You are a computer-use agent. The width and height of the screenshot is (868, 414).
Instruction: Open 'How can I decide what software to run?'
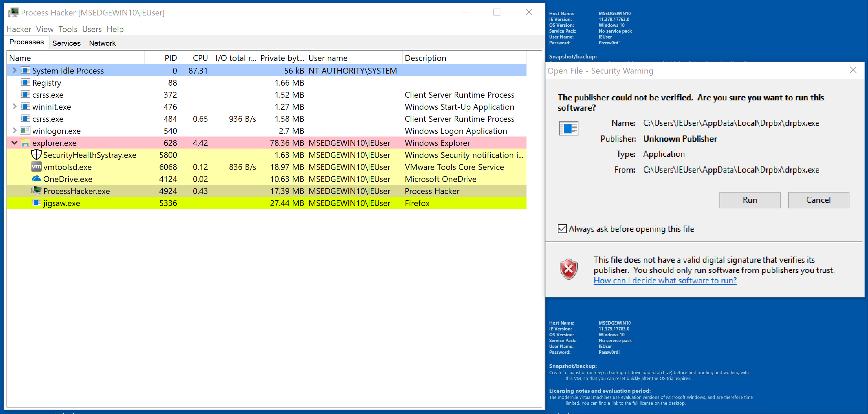[x=665, y=281]
